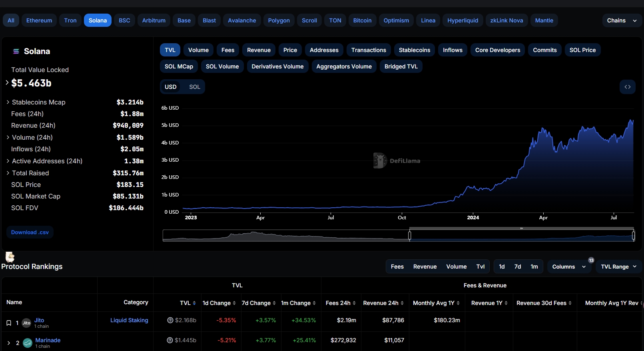Download the .csv data file

click(x=30, y=232)
